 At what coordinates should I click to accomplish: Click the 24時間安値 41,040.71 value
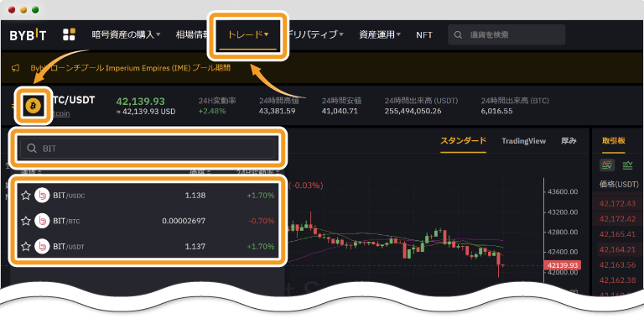(x=340, y=111)
